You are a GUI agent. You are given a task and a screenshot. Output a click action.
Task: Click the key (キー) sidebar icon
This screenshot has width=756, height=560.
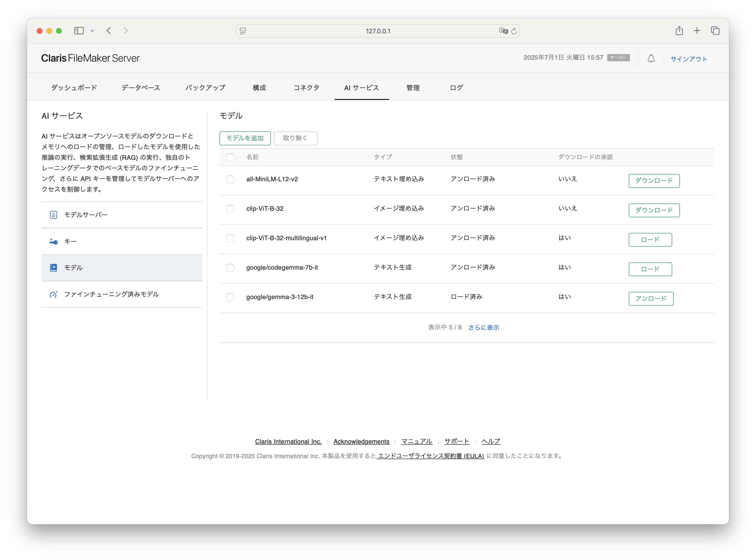54,242
